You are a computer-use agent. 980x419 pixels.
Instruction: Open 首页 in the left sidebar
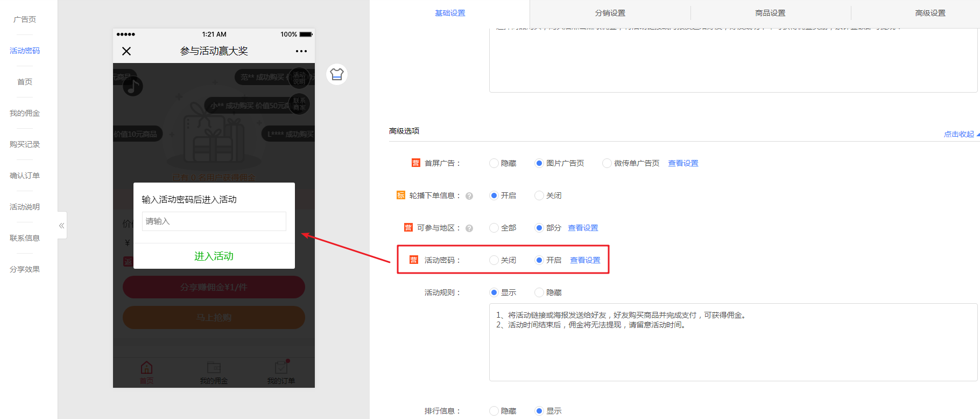pyautogui.click(x=25, y=82)
